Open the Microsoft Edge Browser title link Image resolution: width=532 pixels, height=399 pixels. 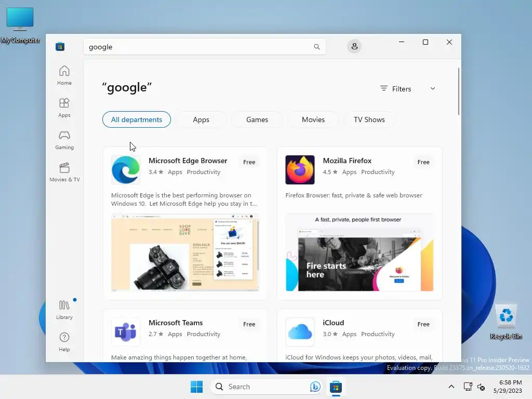click(x=188, y=161)
